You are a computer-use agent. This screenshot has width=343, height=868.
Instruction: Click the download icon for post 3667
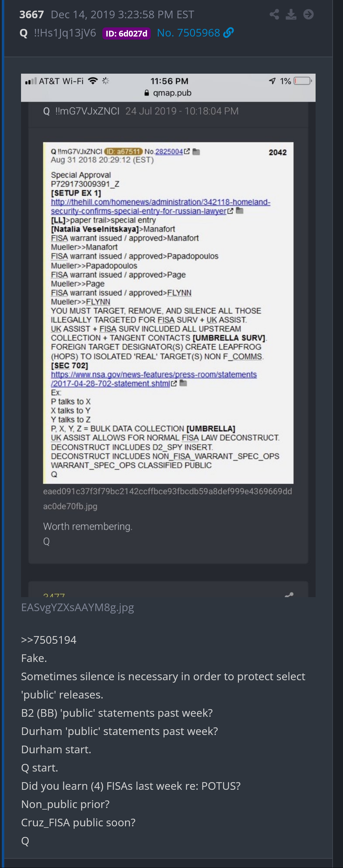click(291, 15)
